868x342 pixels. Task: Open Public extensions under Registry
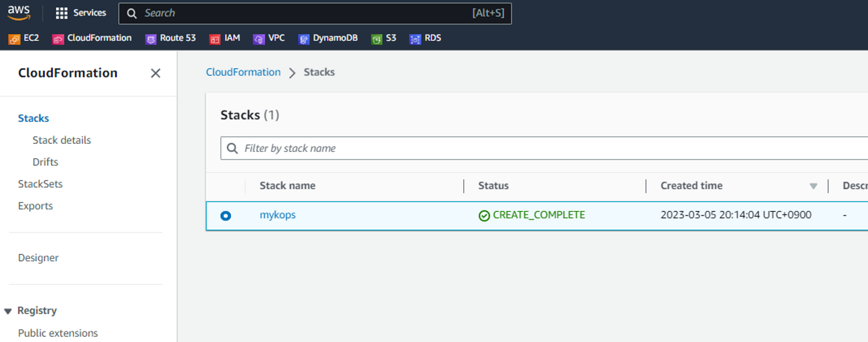[58, 333]
